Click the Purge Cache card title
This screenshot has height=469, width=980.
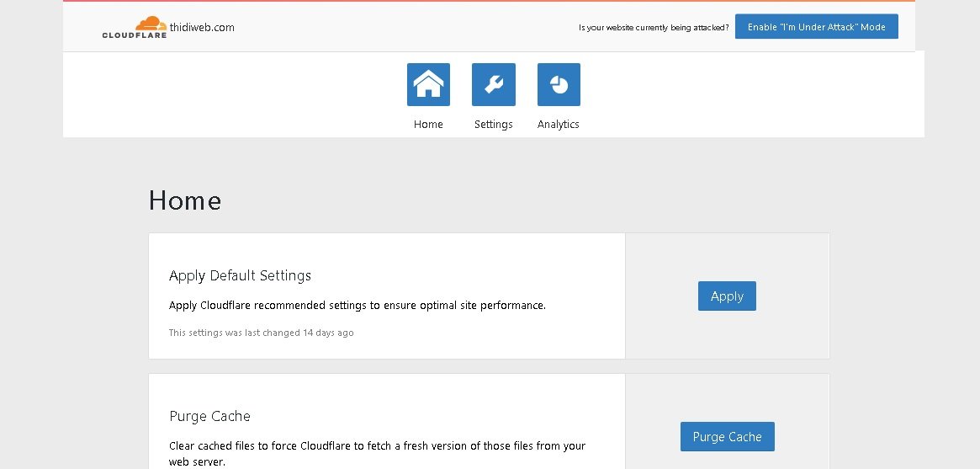209,416
